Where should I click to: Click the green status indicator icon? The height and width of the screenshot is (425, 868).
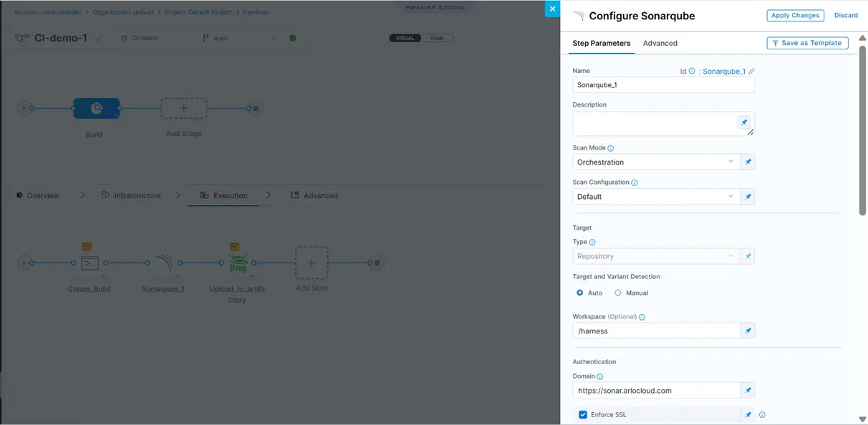tap(293, 38)
